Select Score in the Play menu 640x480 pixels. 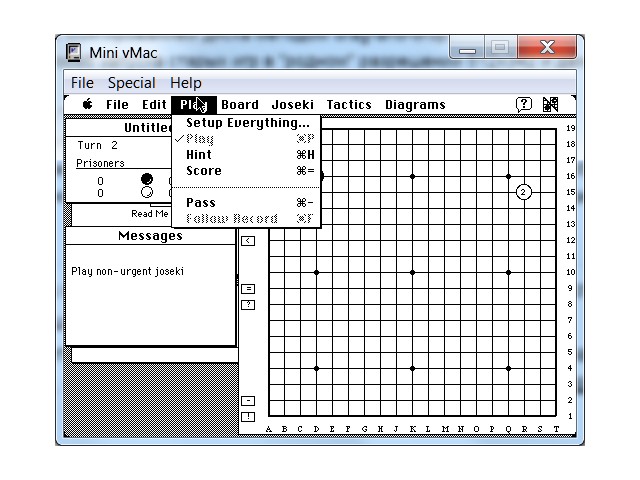246,171
